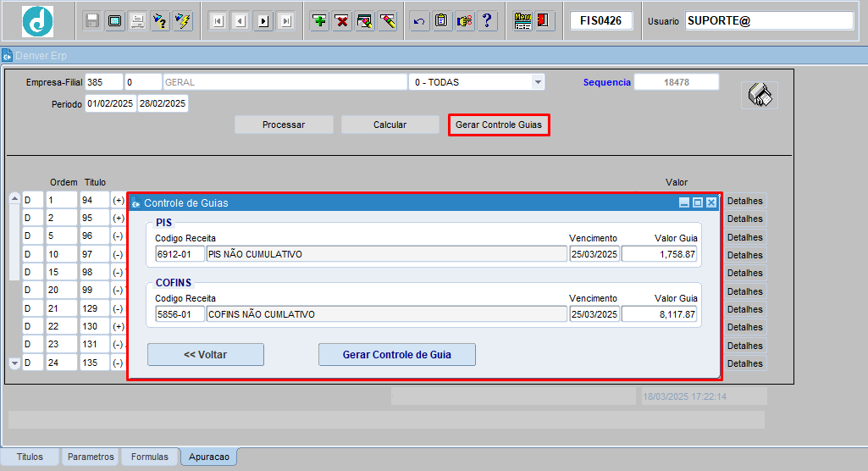Viewport: 868px width, 471px height.
Task: Click the red X delete record icon
Action: pos(342,21)
